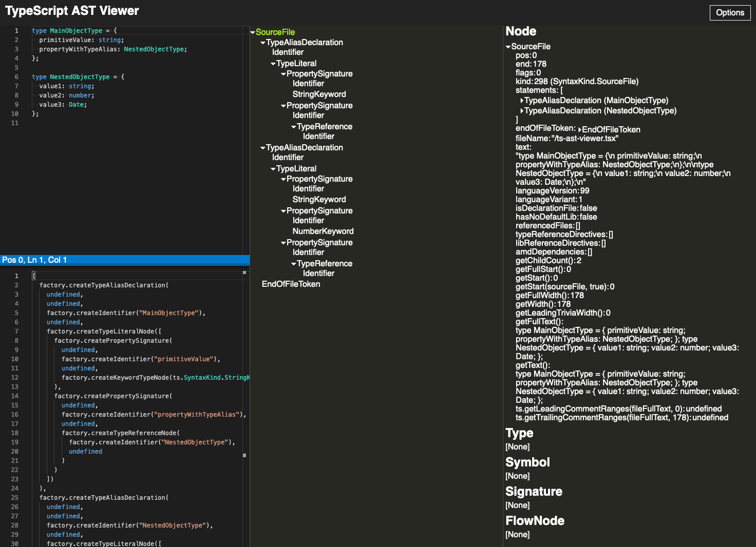Expand TypeAliasDeclaration (MainObjectType) in statements
Viewport: 756px width, 547px height.
(x=522, y=101)
